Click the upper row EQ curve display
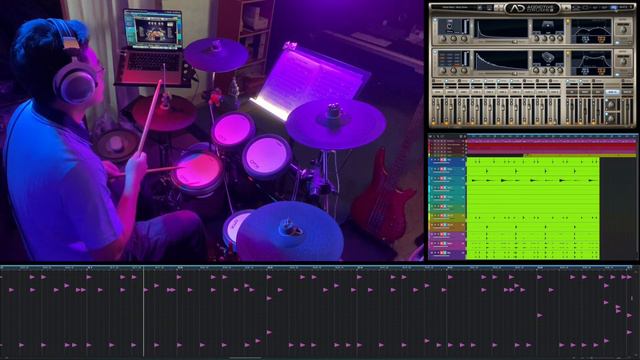 click(591, 31)
